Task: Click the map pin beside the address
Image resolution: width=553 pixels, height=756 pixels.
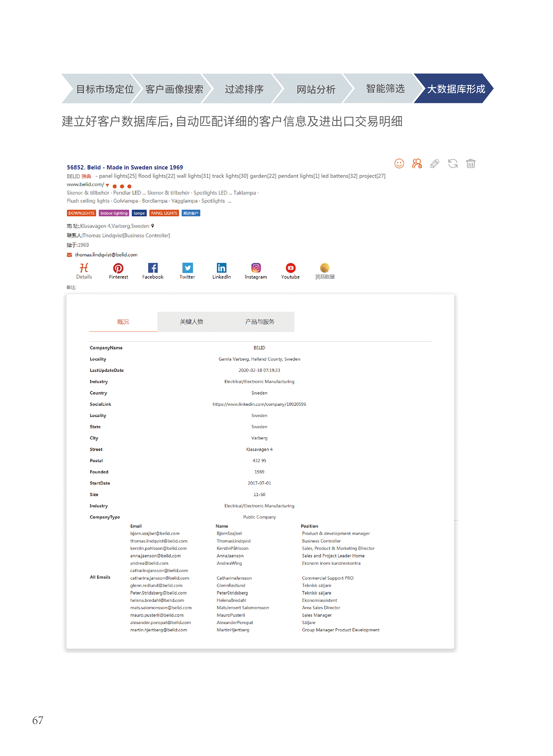Action: pyautogui.click(x=153, y=226)
